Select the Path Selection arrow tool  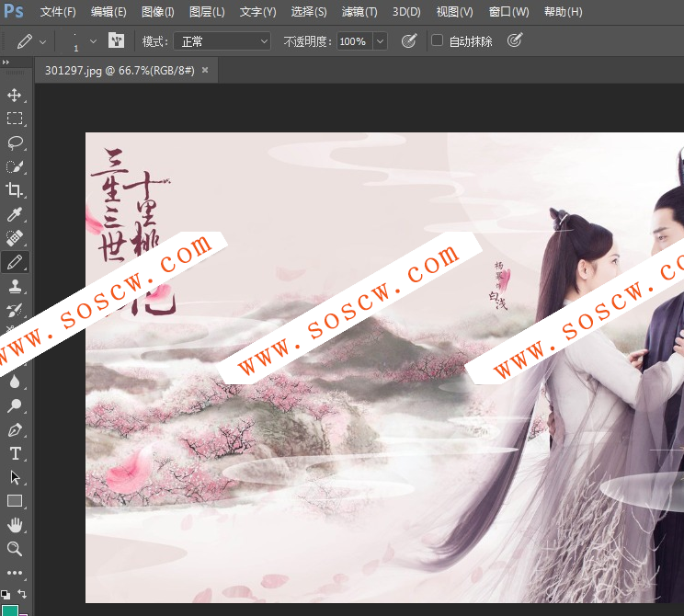[15, 477]
